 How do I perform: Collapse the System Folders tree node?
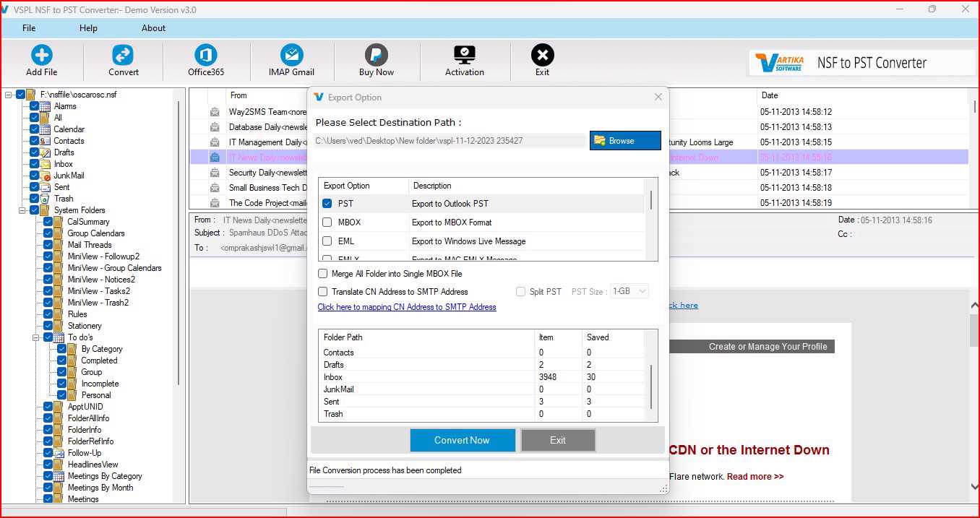coord(23,210)
